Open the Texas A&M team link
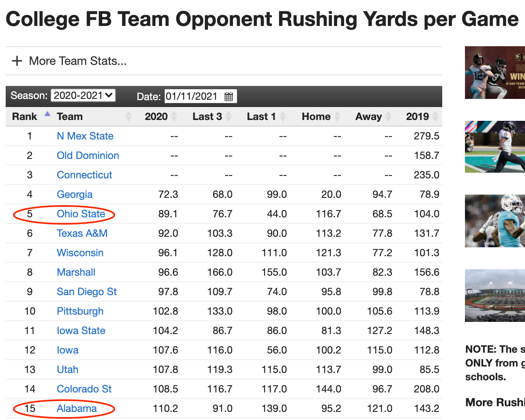Image resolution: width=525 pixels, height=420 pixels. click(82, 233)
